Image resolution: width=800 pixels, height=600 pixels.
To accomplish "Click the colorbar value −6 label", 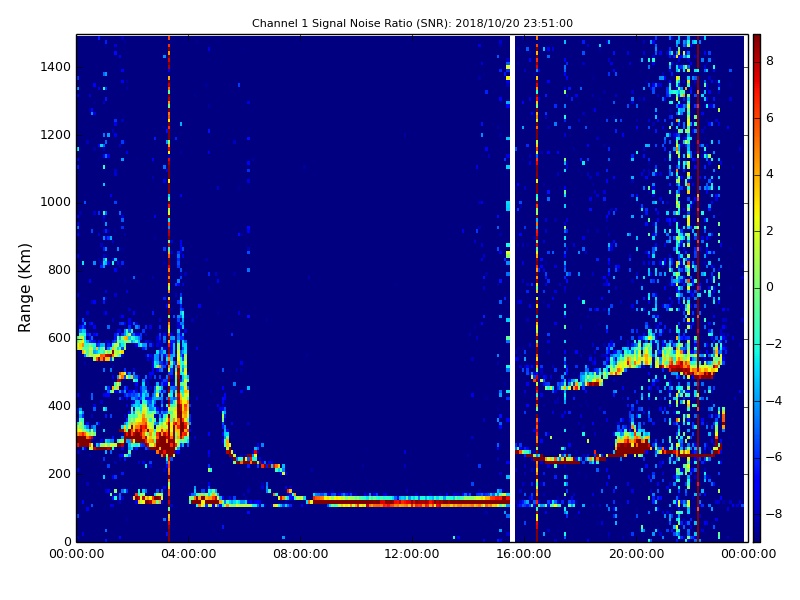I will [x=774, y=457].
